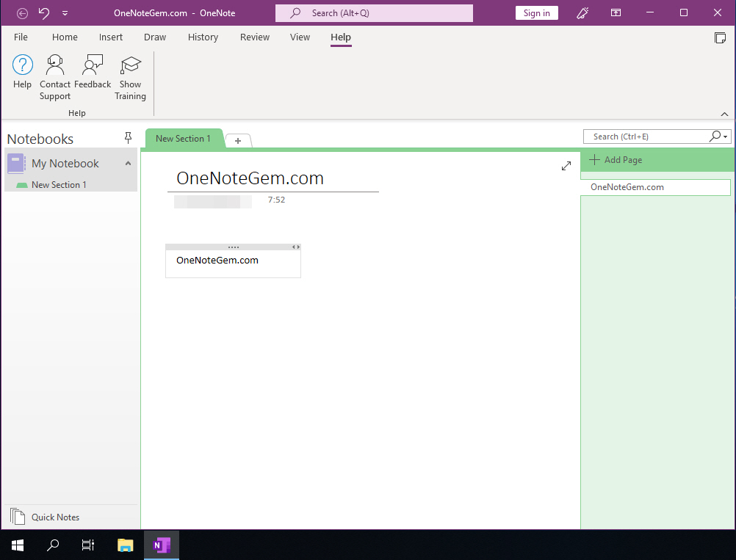Open Customize Quick Access Toolbar dropdown
This screenshot has width=736, height=560.
tap(65, 13)
